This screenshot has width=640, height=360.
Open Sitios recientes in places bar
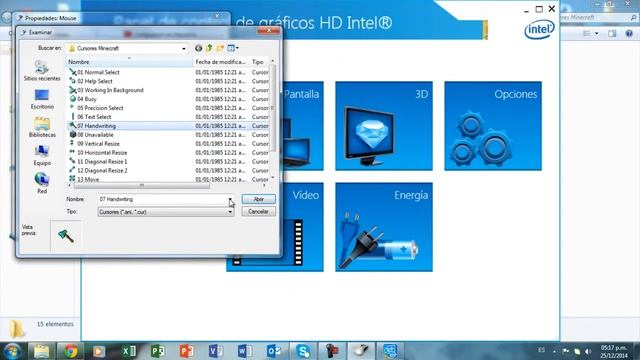[42, 71]
